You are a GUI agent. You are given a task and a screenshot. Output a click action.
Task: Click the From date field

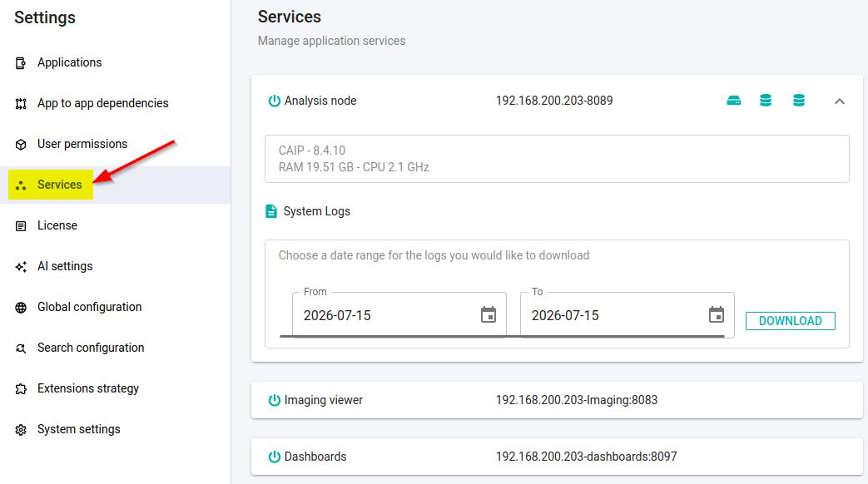coord(399,314)
